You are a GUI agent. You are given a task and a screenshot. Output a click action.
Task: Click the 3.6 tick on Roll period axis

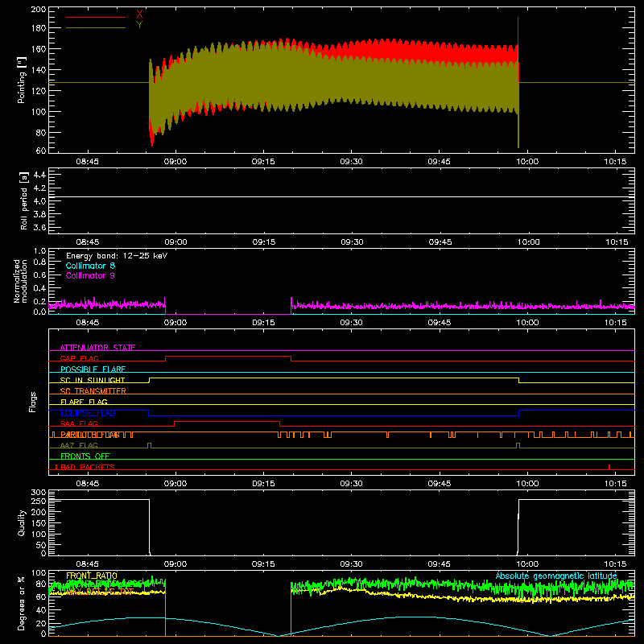tap(39, 228)
